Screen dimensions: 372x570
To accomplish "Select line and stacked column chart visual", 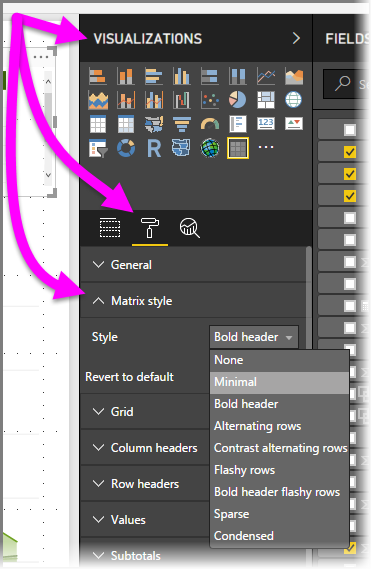I will point(126,100).
